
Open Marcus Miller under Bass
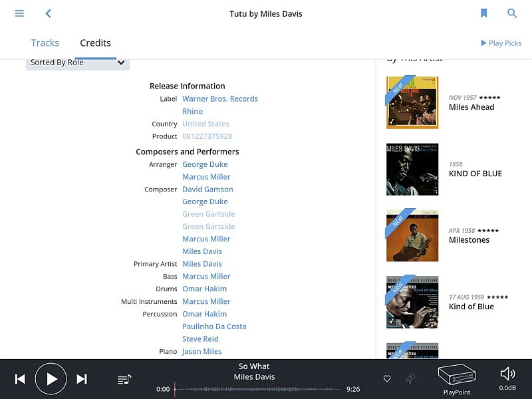point(206,277)
